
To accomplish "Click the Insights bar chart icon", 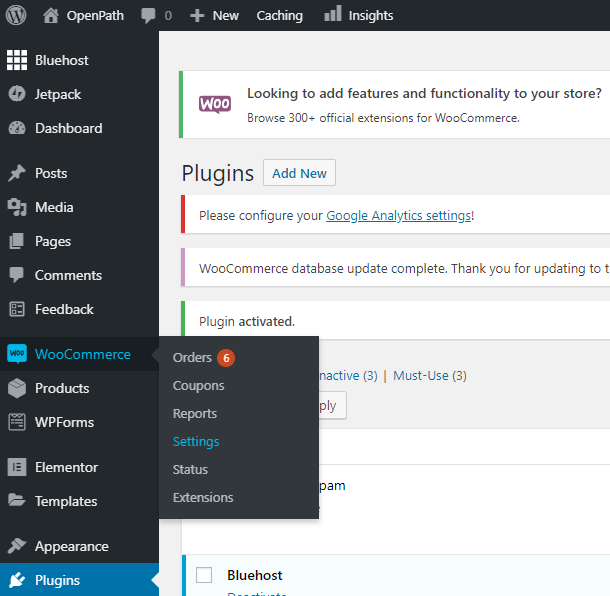I will coord(333,14).
